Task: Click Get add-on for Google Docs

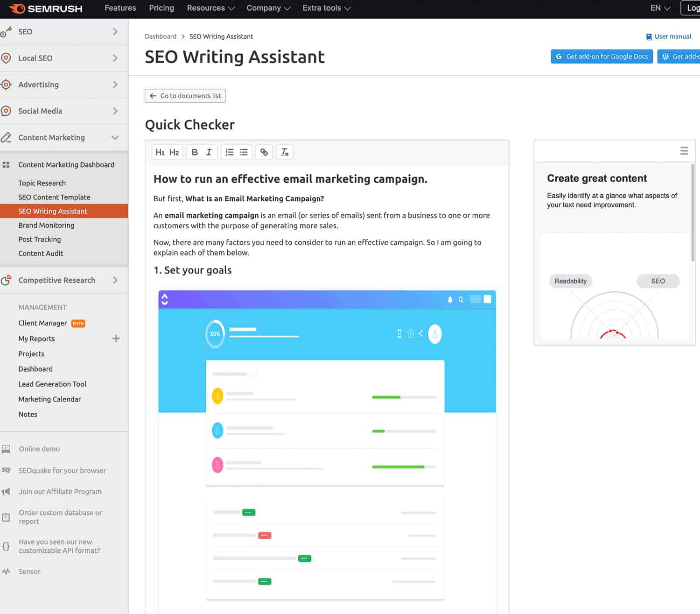Action: tap(602, 56)
